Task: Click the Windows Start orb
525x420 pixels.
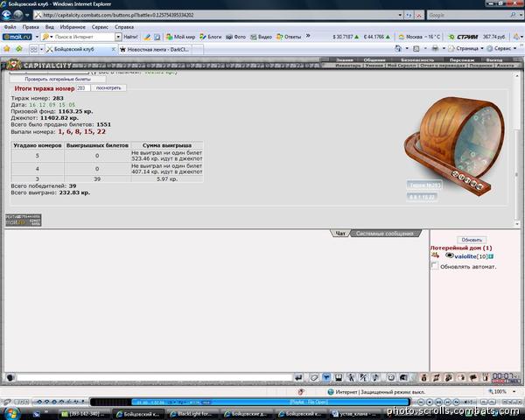Action: point(11,413)
